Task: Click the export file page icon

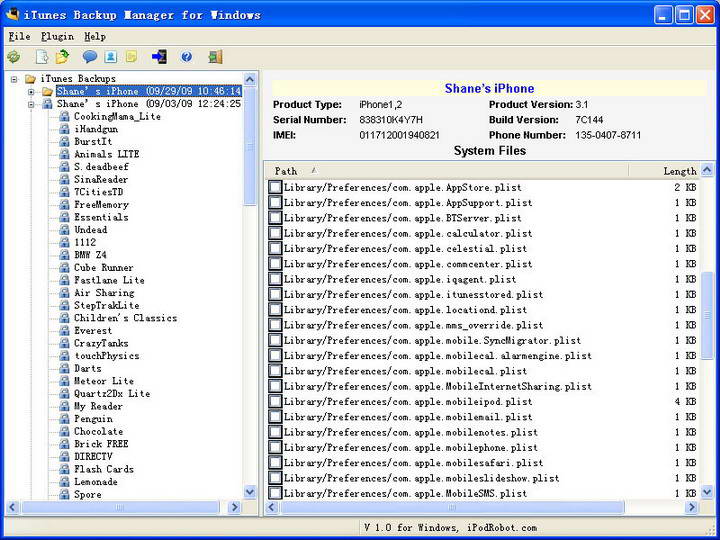Action: [42, 57]
